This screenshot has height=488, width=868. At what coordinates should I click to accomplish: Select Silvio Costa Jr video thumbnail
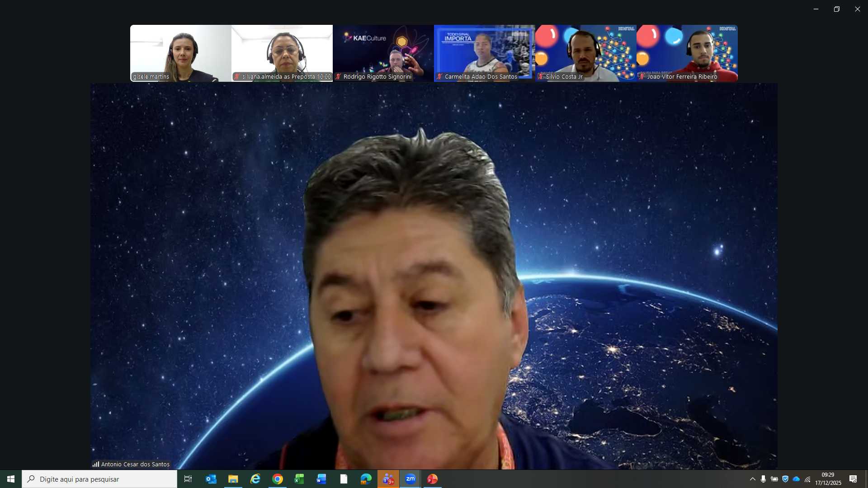(x=585, y=52)
